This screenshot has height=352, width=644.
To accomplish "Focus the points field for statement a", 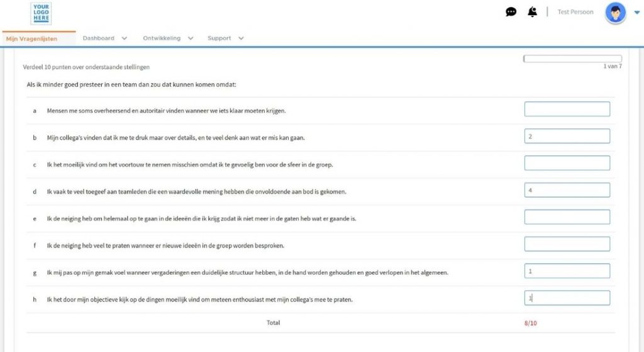I will [567, 110].
